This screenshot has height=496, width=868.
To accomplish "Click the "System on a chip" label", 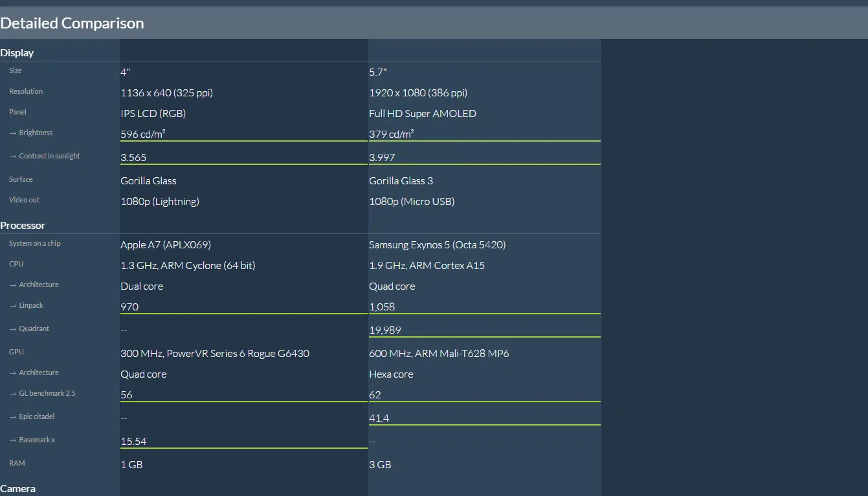I will click(35, 243).
